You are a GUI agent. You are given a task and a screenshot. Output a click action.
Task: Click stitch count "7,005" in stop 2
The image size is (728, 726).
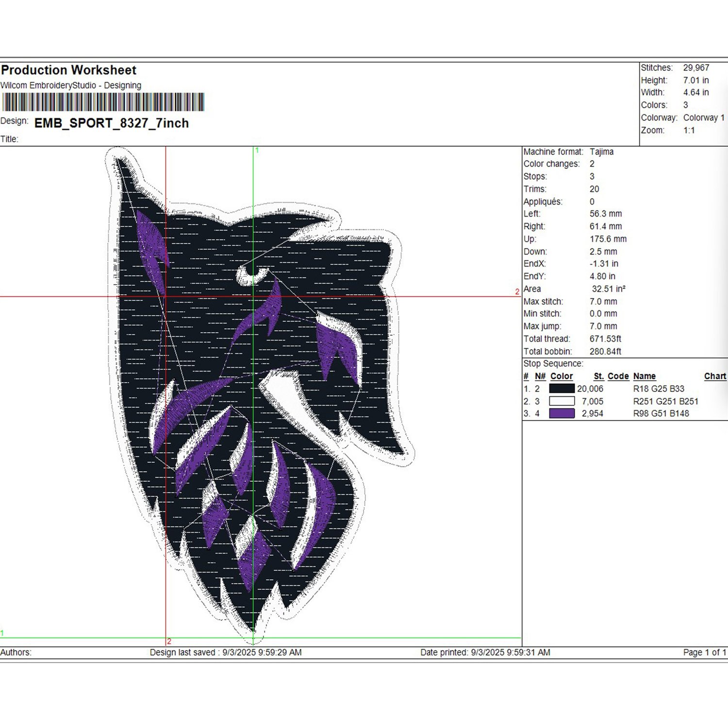(593, 402)
